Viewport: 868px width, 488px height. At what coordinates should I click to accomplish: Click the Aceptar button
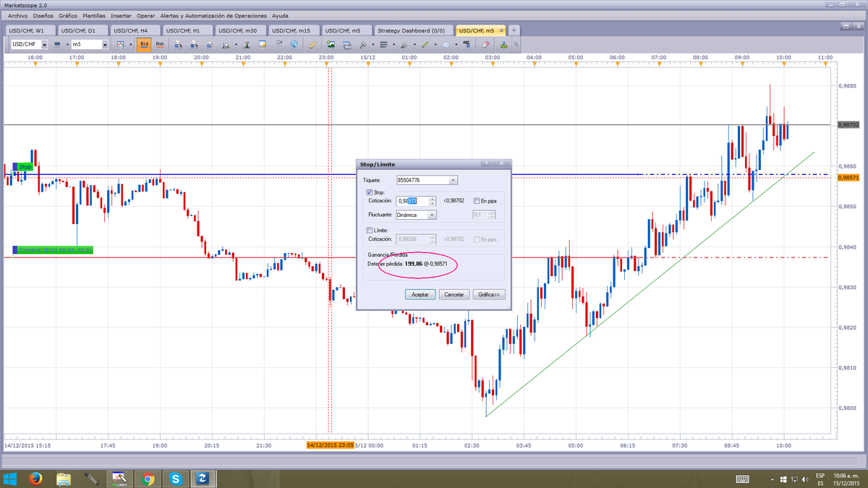420,294
